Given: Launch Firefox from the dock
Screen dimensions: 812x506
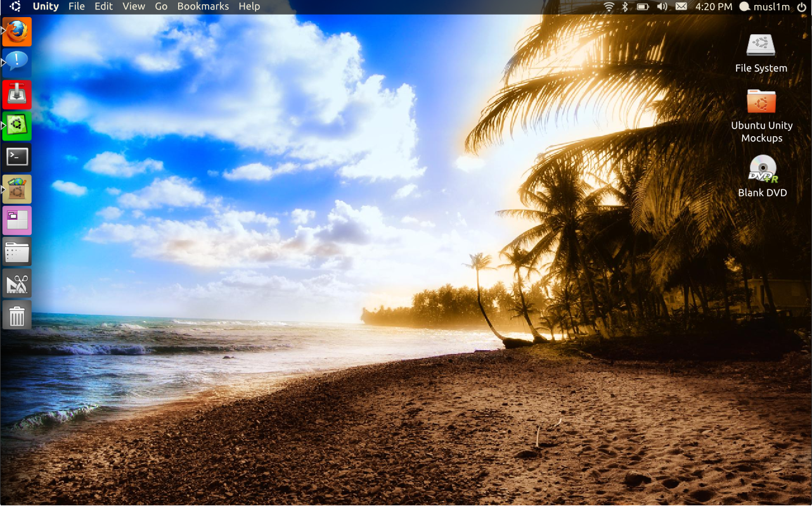Looking at the screenshot, I should [x=16, y=32].
